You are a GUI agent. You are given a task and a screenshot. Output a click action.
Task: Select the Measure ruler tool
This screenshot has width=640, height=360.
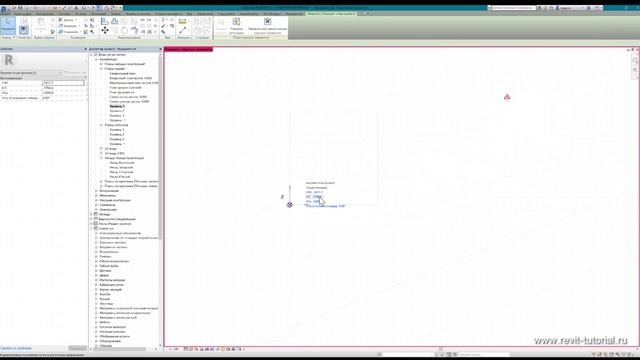pos(182,21)
